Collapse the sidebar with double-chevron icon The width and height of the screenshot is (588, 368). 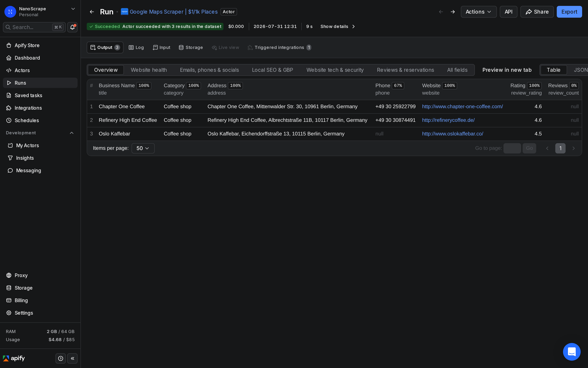click(72, 358)
